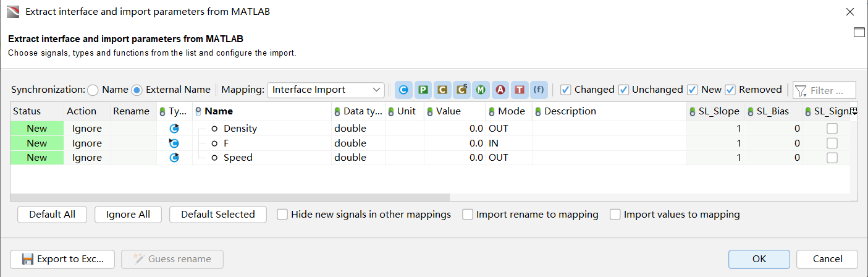The image size is (868, 277).
Task: Open the filter funnel dropdown arrow
Action: 801,91
